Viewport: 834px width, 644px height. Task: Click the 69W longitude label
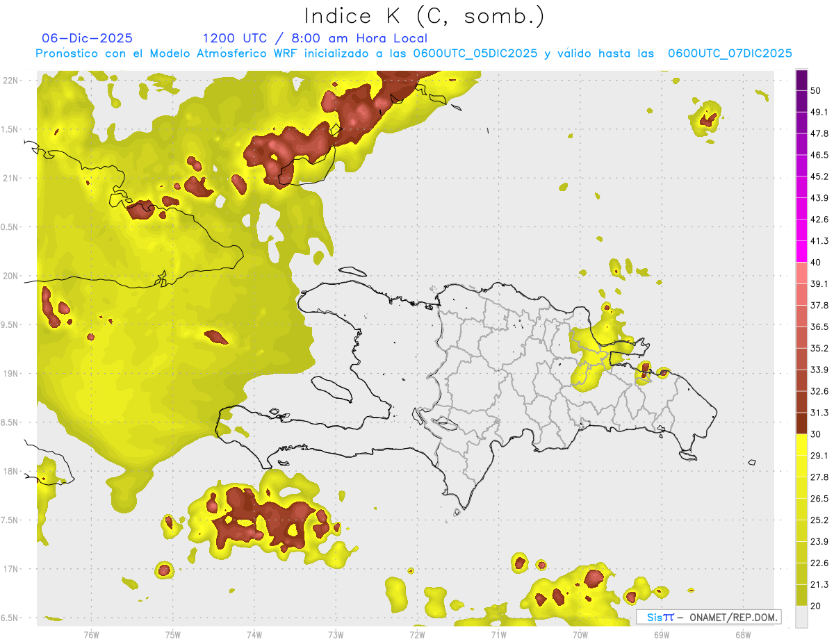[x=662, y=634]
